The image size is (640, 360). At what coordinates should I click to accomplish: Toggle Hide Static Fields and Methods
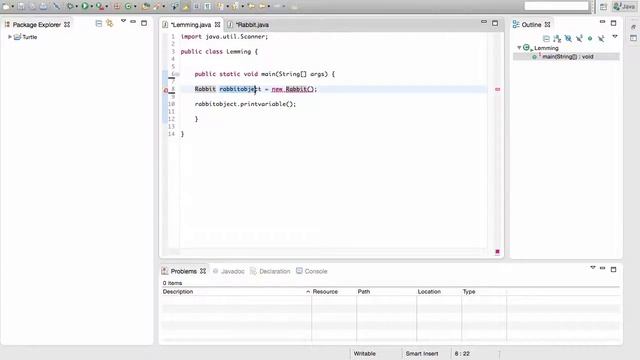(579, 38)
